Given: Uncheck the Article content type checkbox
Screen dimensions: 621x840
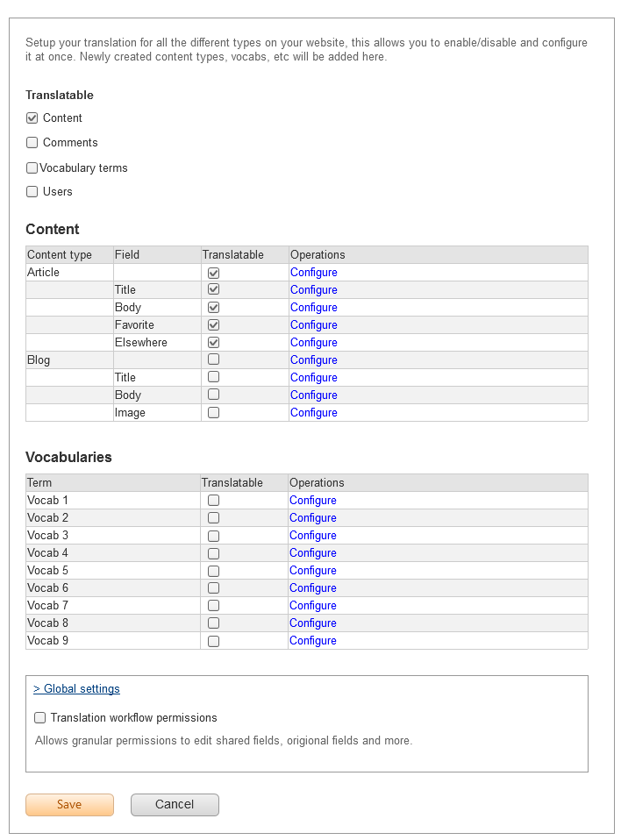Looking at the screenshot, I should pyautogui.click(x=213, y=273).
